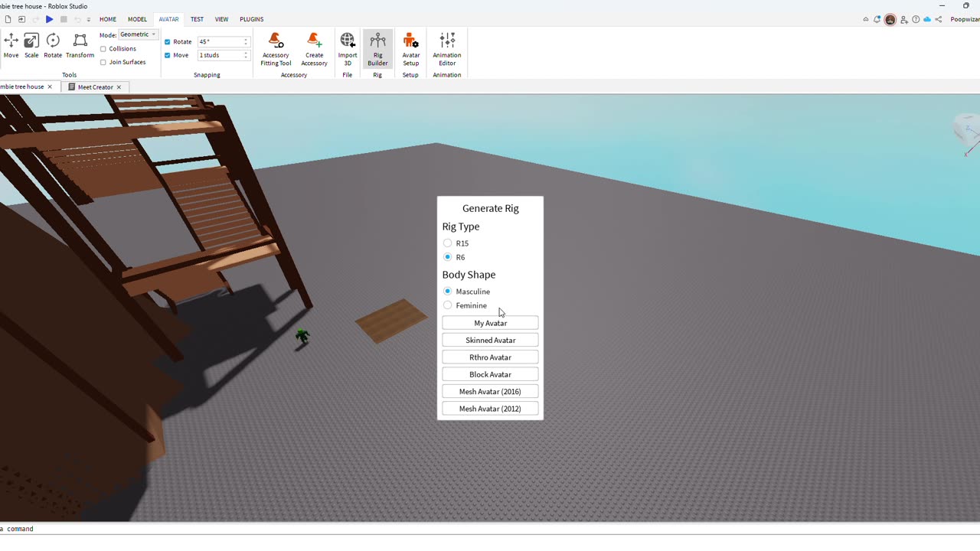Click the New file icon
The height and width of the screenshot is (551, 980).
tap(8, 19)
